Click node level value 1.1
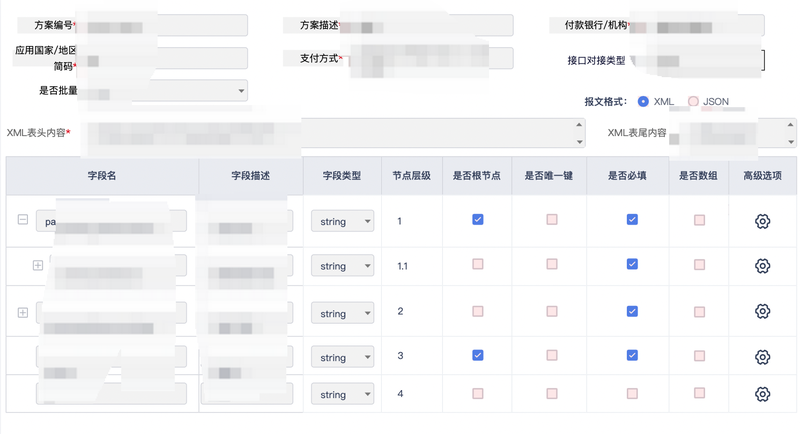 pos(403,266)
